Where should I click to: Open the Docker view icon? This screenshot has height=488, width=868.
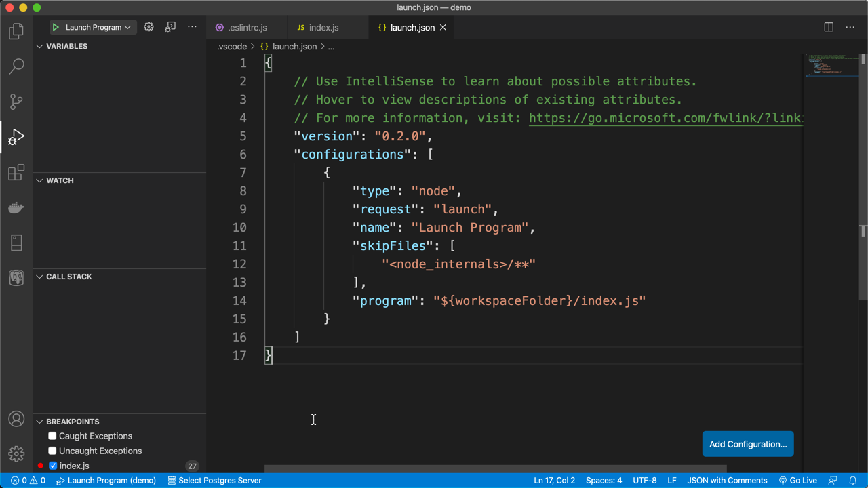[x=16, y=207]
